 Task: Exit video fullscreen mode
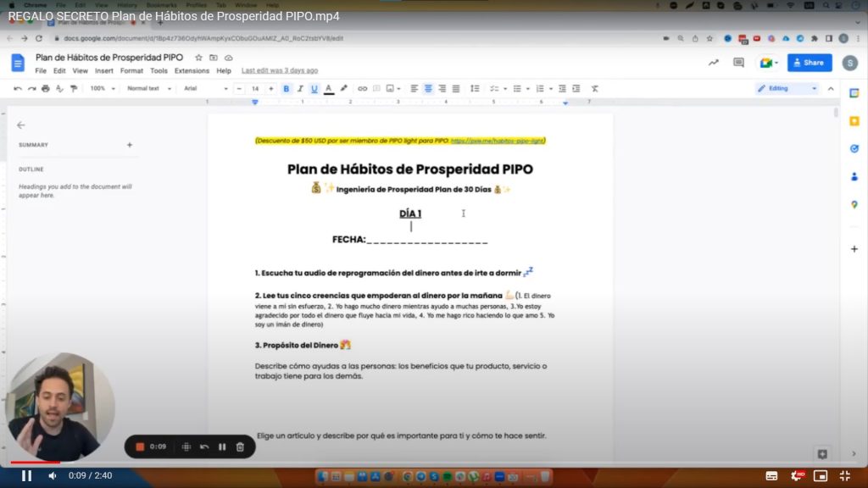click(x=845, y=476)
